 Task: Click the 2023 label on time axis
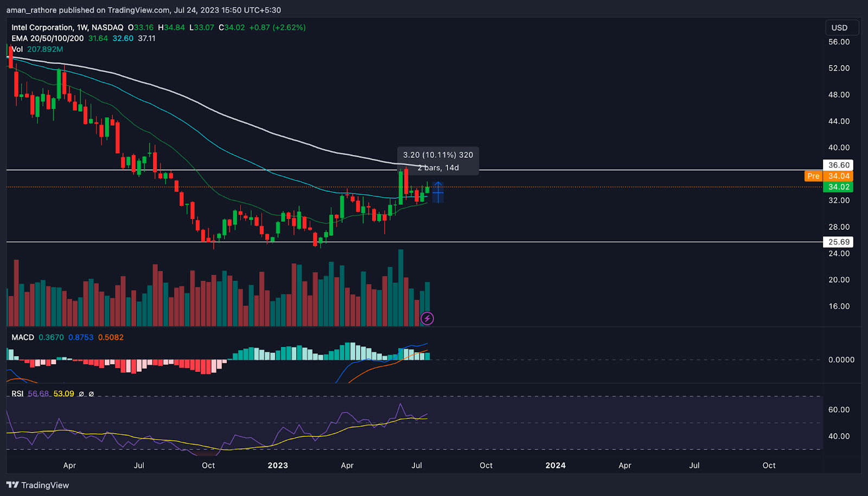278,465
